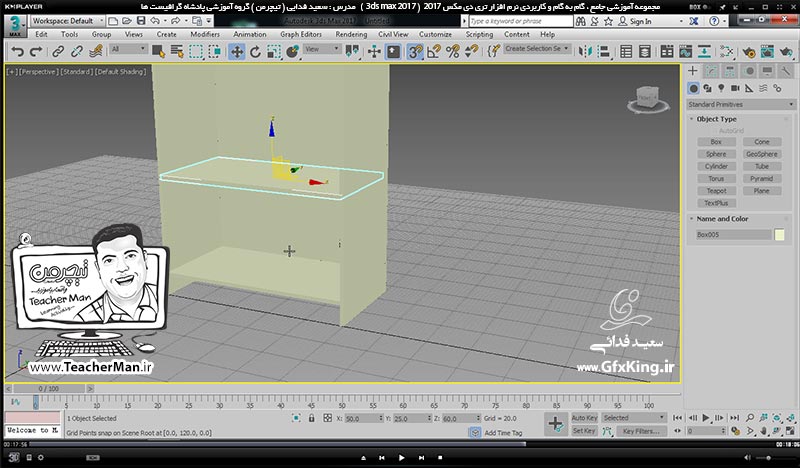Open the Standard Primitives category dropdown
The image size is (800, 468).
740,104
